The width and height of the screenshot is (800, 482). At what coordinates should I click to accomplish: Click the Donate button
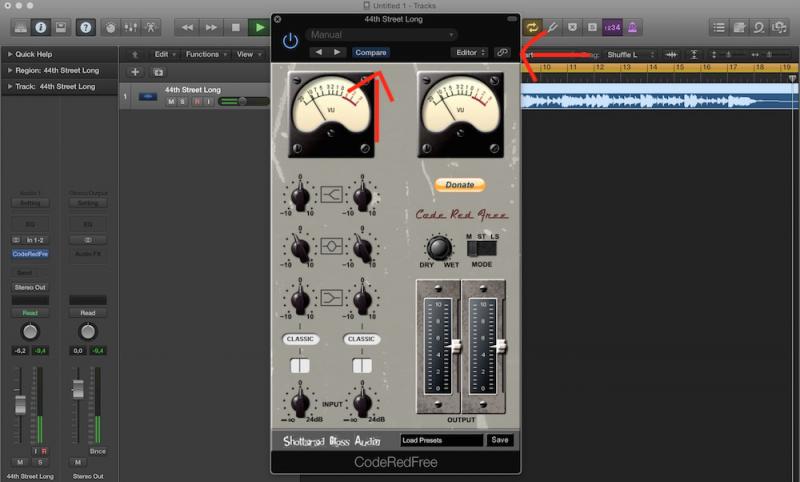click(x=460, y=185)
